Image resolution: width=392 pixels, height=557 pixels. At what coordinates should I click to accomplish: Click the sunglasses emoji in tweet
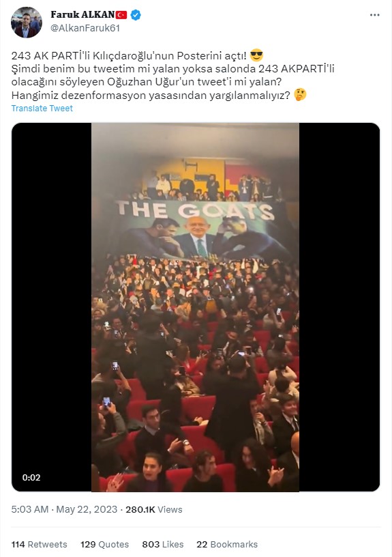click(256, 56)
